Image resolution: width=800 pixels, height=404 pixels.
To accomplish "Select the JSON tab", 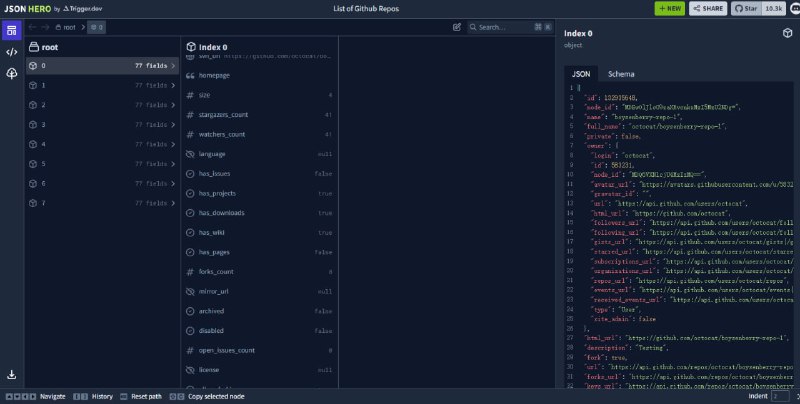I will click(580, 74).
